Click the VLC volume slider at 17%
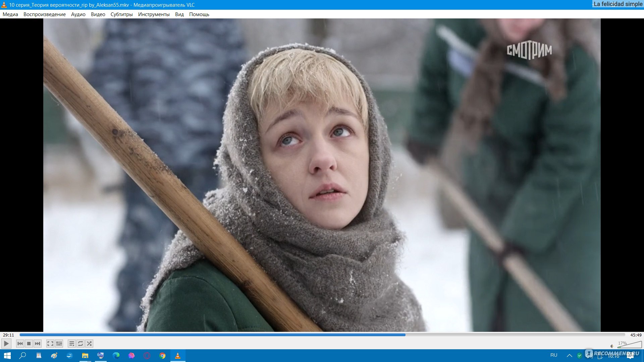Image resolution: width=644 pixels, height=362 pixels. (630, 345)
